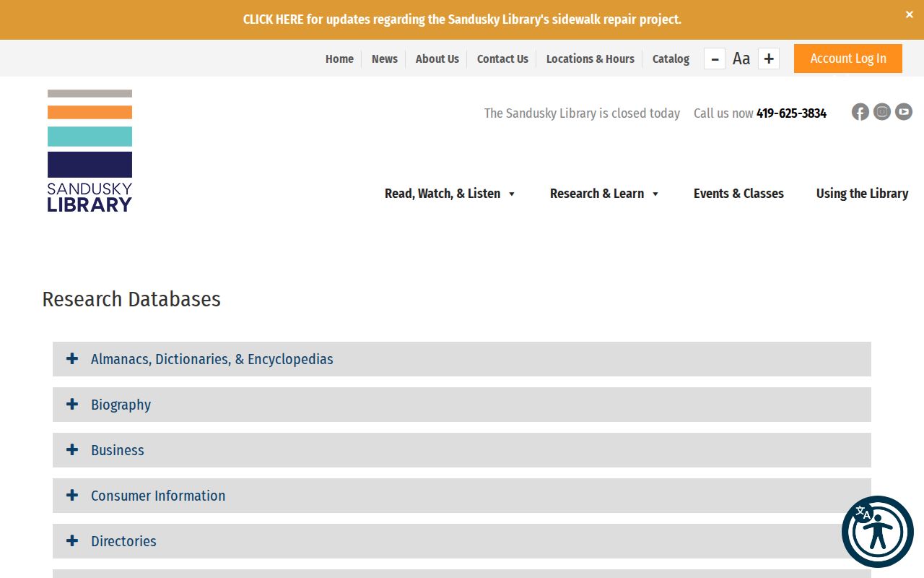Screen dimensions: 924x578
Task: Go to Events & Classes
Action: tap(738, 194)
